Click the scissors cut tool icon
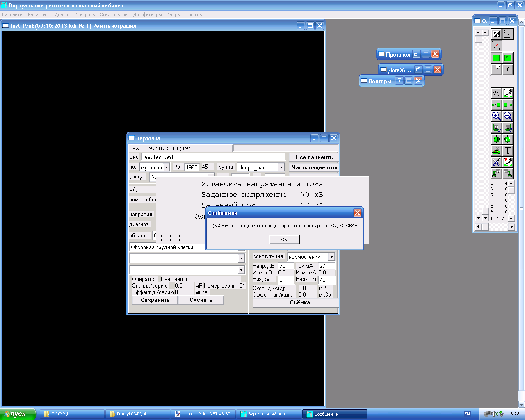This screenshot has height=420, width=525. click(x=496, y=162)
